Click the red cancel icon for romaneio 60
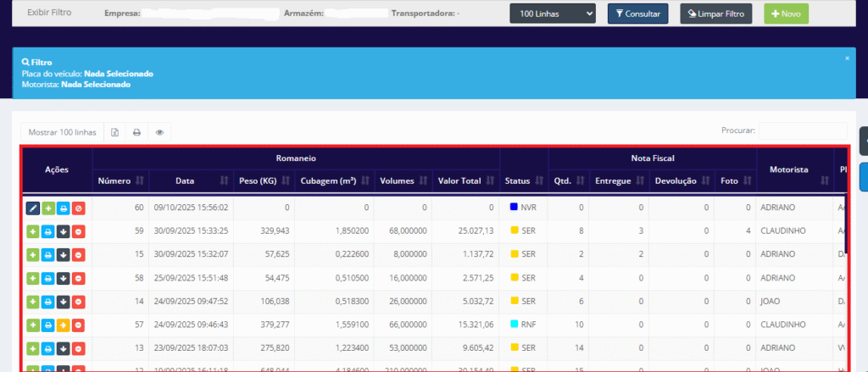 [x=78, y=207]
